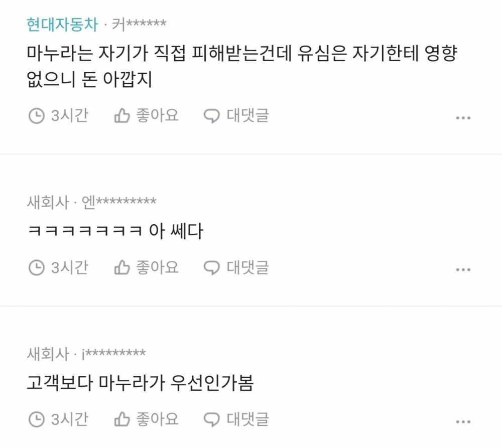Open three-dot menu on '아 쎄다' comment
The image size is (502, 448).
pyautogui.click(x=463, y=270)
